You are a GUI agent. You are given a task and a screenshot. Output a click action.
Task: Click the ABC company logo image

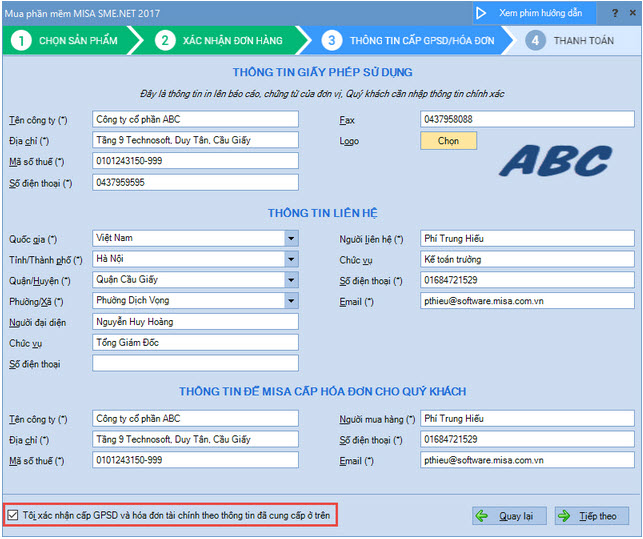555,160
